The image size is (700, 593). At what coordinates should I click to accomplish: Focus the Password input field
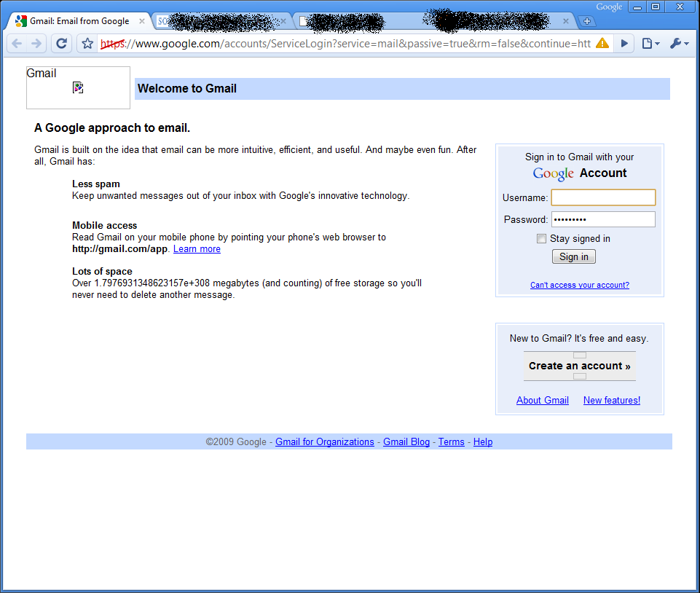click(603, 219)
